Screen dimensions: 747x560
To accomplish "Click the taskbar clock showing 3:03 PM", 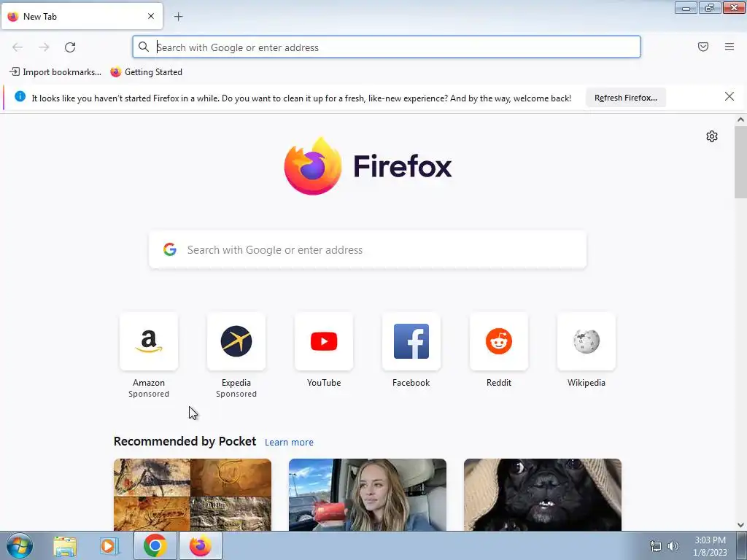I will coord(710,546).
